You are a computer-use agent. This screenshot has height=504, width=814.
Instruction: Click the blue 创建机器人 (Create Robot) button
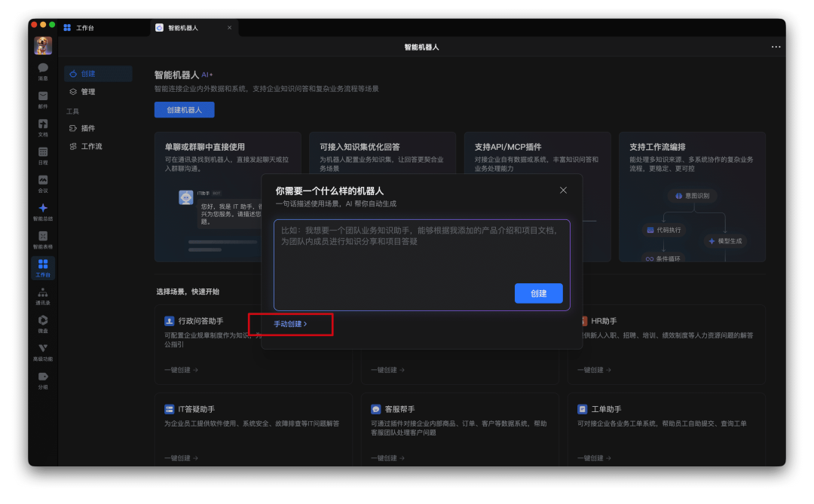point(186,109)
